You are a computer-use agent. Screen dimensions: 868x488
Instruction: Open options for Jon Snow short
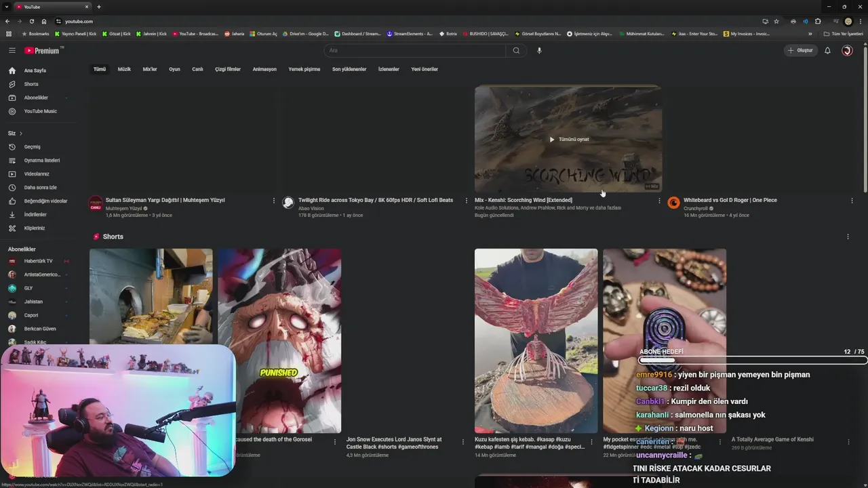(x=462, y=442)
